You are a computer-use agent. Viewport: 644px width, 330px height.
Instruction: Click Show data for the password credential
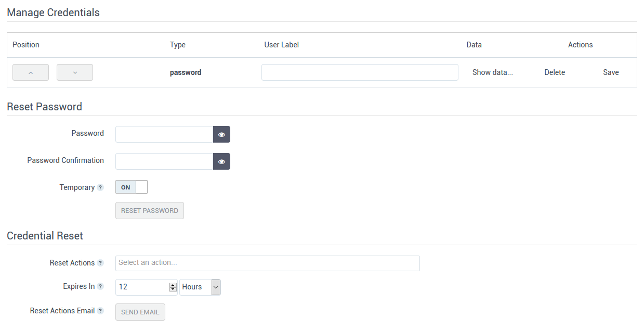pyautogui.click(x=492, y=72)
